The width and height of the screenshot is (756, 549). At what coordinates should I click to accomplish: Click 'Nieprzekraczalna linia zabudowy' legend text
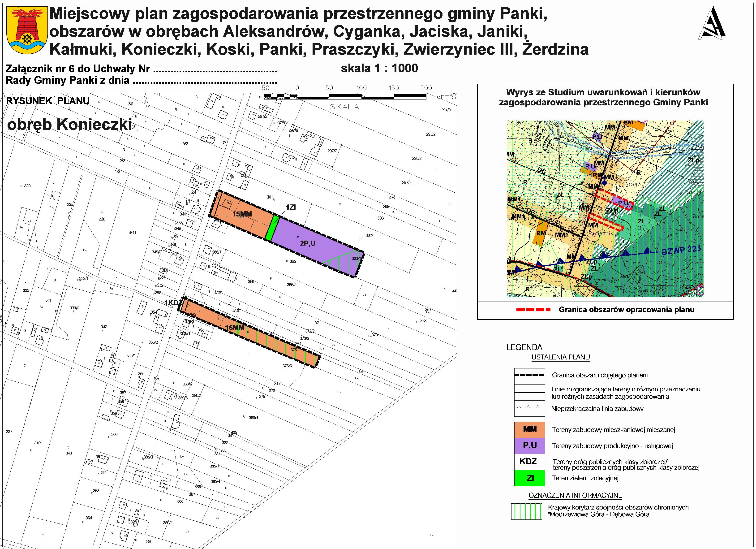(597, 409)
